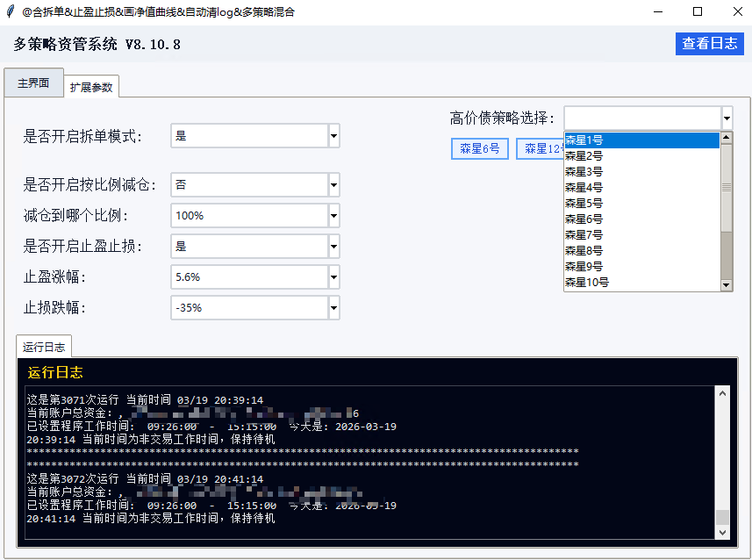Click the 运行日志 tab above the log panel
This screenshot has height=560, width=752.
(x=43, y=346)
